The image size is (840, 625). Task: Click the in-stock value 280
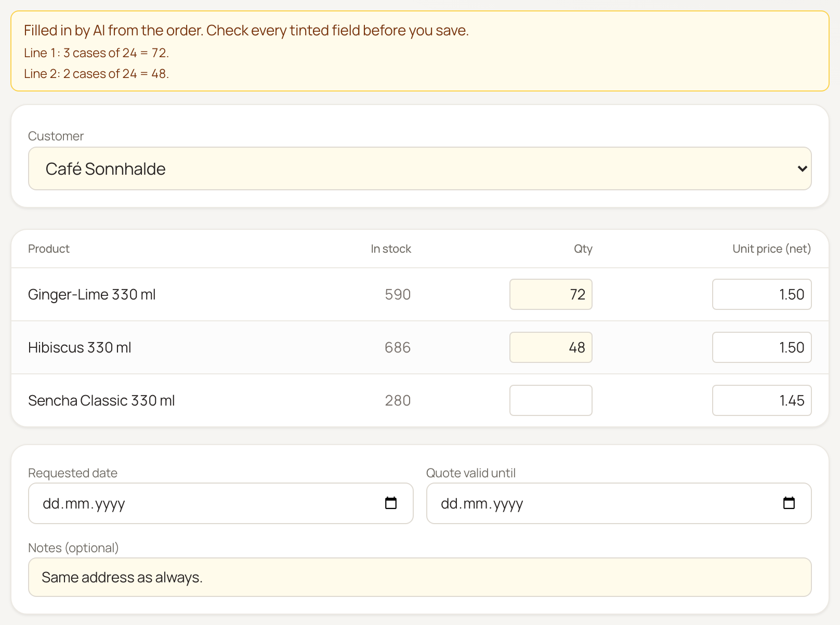click(x=398, y=400)
